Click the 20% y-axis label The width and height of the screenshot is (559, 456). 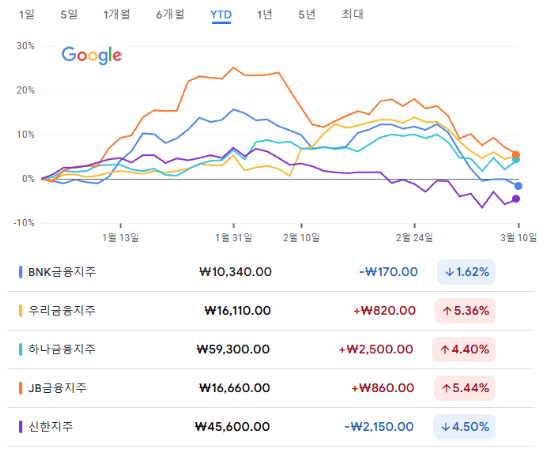[x=25, y=90]
